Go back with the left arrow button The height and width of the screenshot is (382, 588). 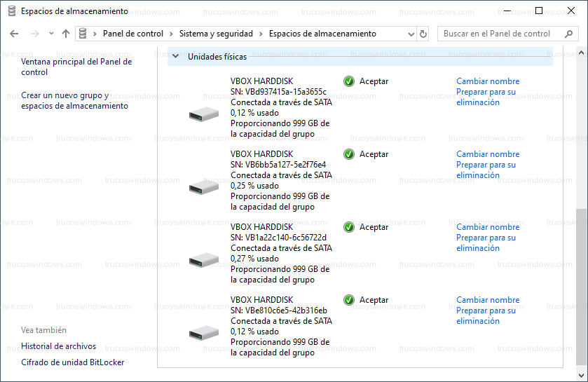(x=14, y=34)
